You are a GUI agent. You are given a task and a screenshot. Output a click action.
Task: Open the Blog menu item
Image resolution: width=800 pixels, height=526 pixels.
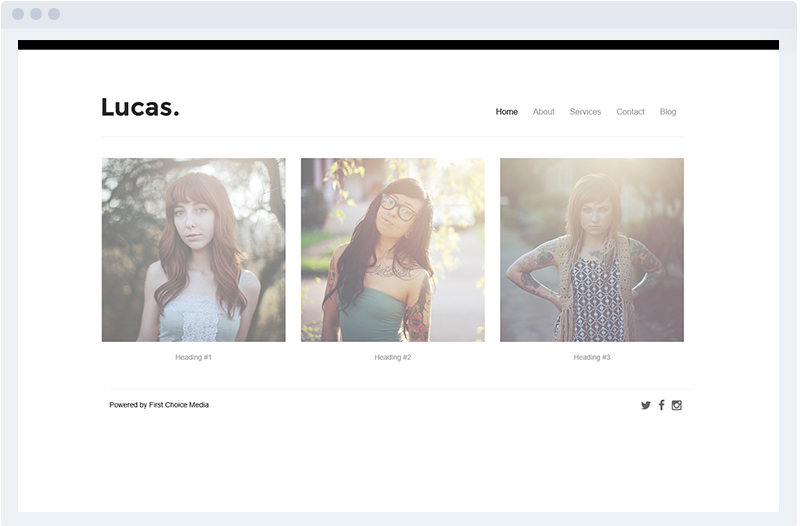[x=668, y=112]
